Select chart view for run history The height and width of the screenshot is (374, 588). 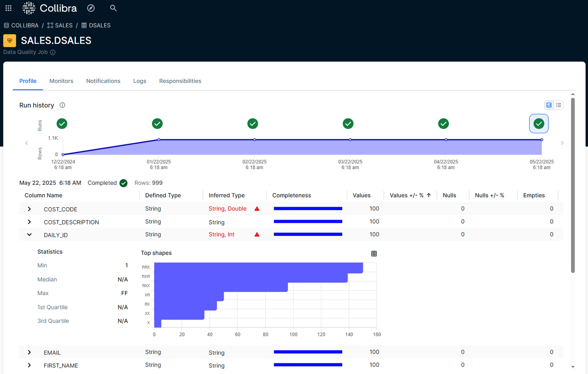point(549,105)
